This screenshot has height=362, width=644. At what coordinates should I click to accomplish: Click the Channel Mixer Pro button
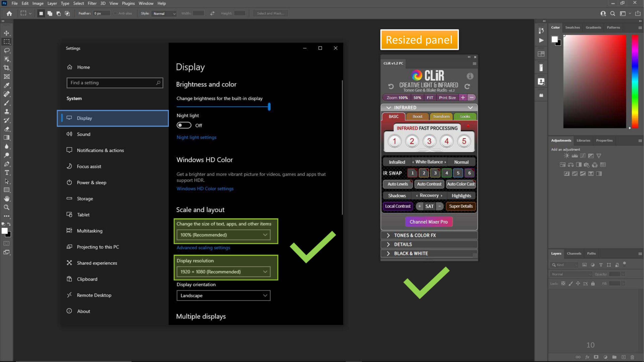(429, 222)
